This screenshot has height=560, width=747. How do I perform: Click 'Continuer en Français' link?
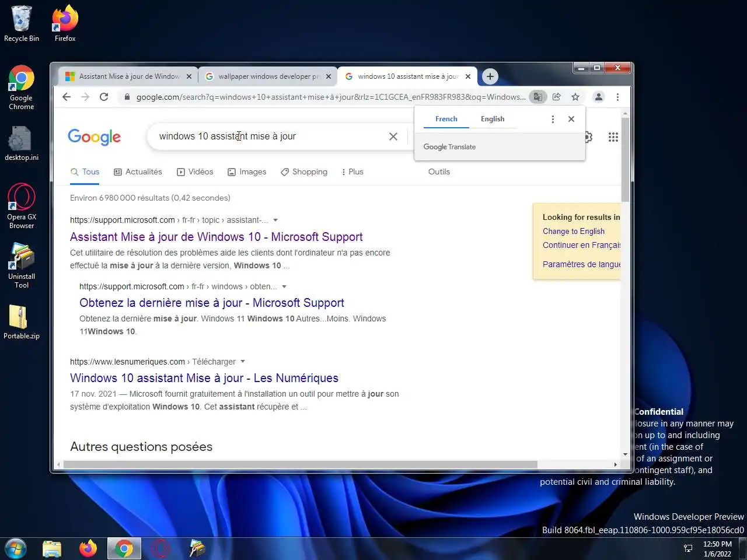pos(581,246)
